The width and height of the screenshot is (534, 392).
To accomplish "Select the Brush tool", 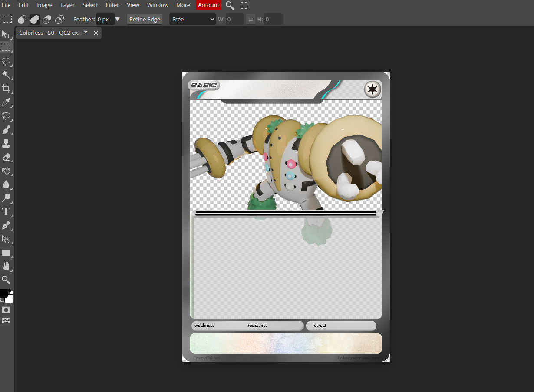I will click(x=6, y=129).
